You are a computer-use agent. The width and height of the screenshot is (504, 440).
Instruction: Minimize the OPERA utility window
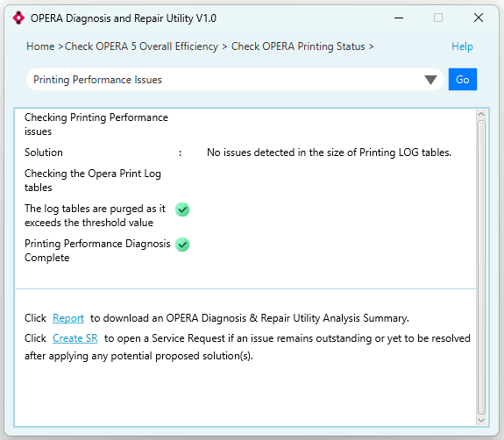[399, 18]
